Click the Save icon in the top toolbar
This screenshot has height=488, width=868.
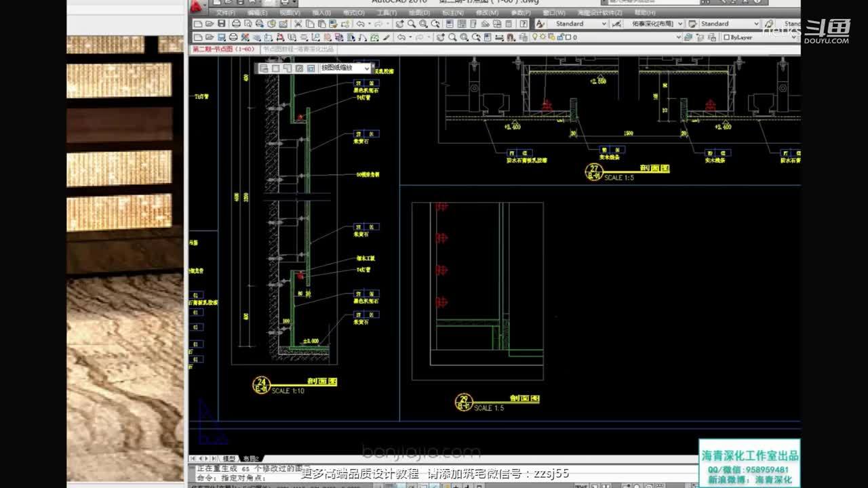tap(222, 24)
